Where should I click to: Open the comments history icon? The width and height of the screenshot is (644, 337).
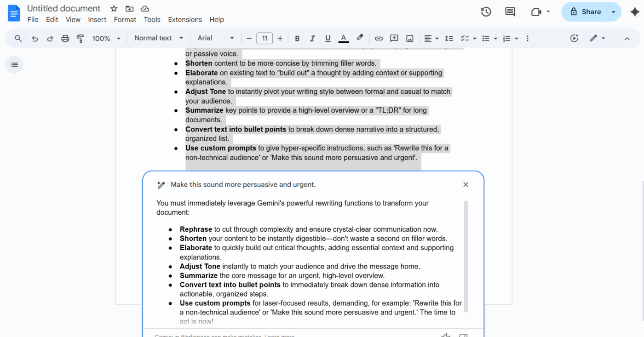pyautogui.click(x=510, y=12)
